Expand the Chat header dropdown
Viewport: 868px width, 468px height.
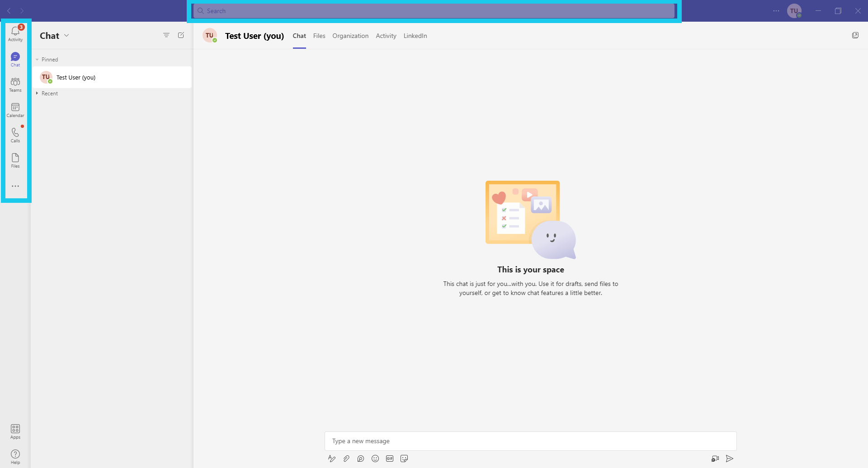pos(66,36)
